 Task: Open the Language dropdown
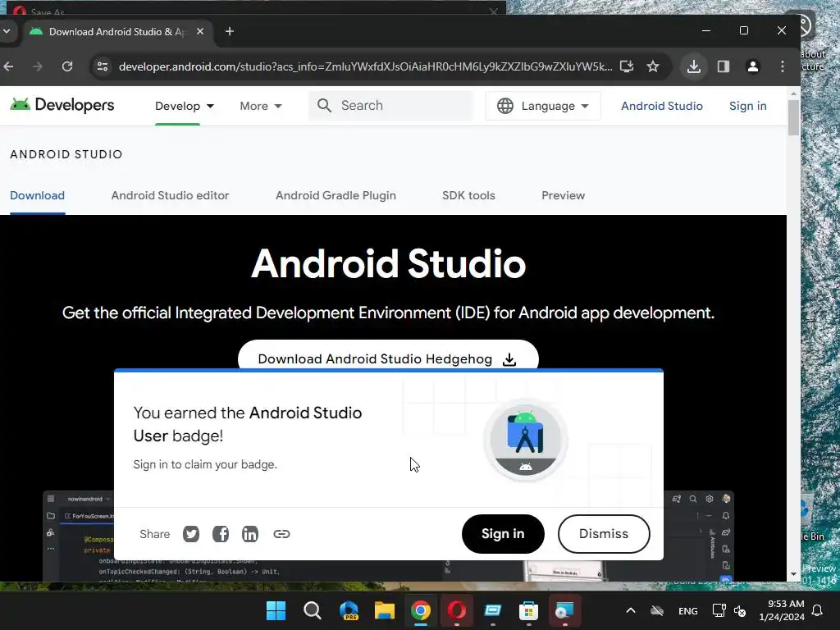tap(543, 106)
